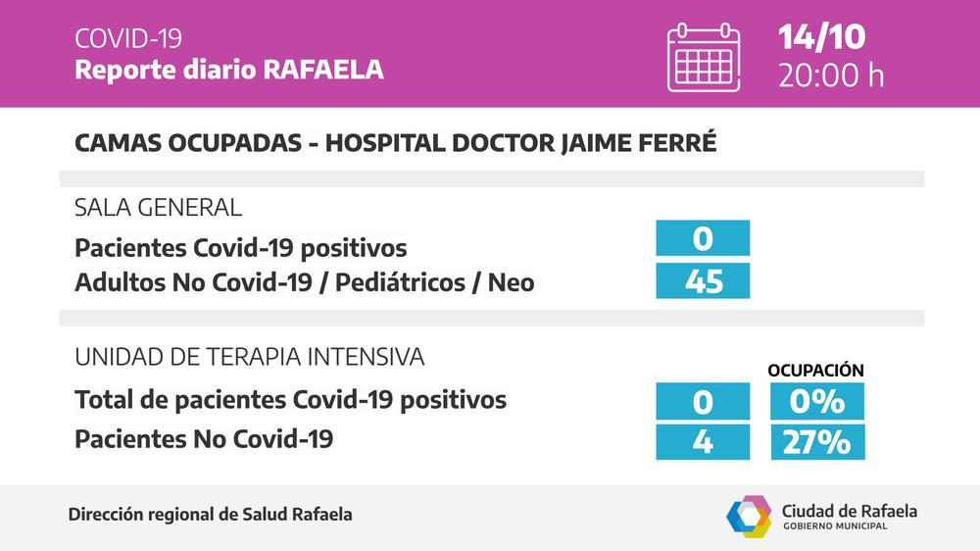
Task: Click the SALA GENERAL section label
Action: [x=158, y=208]
